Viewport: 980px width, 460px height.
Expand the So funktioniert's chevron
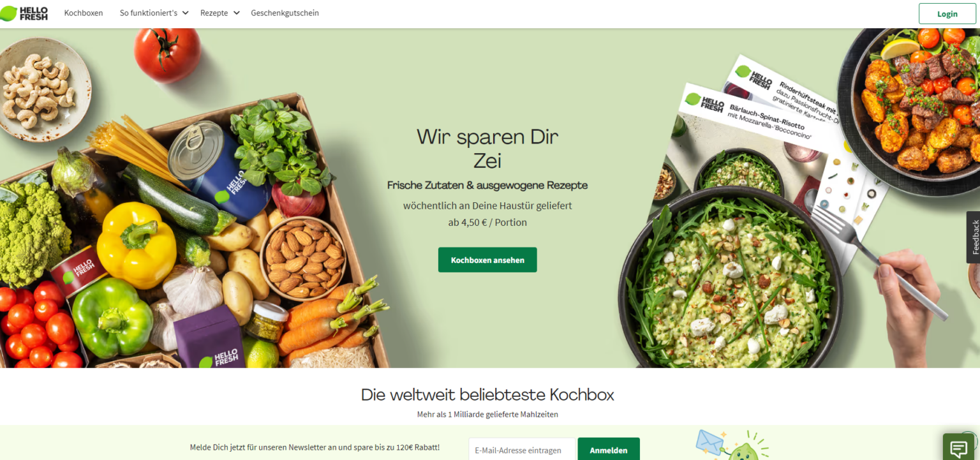186,13
